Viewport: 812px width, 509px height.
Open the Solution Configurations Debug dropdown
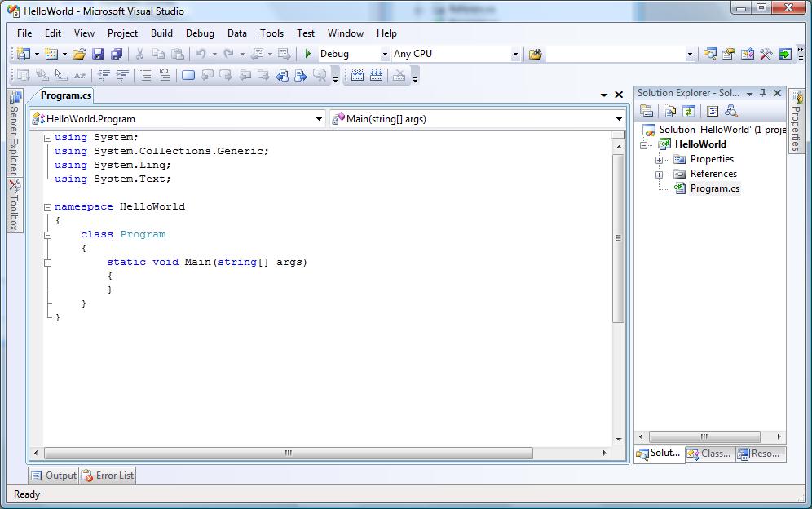click(385, 54)
